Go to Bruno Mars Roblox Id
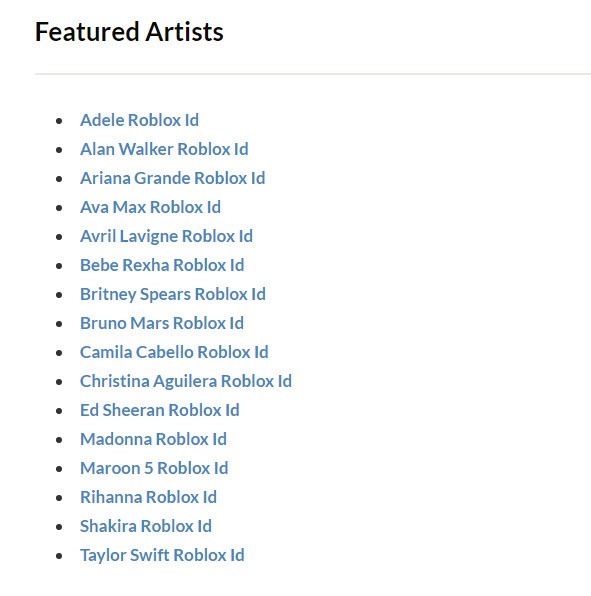The image size is (591, 596). point(162,323)
